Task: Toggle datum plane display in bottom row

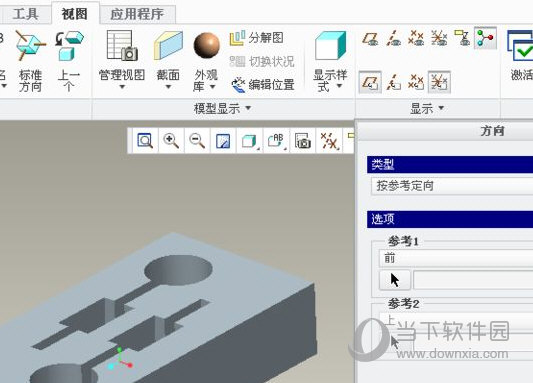Action: click(x=370, y=82)
